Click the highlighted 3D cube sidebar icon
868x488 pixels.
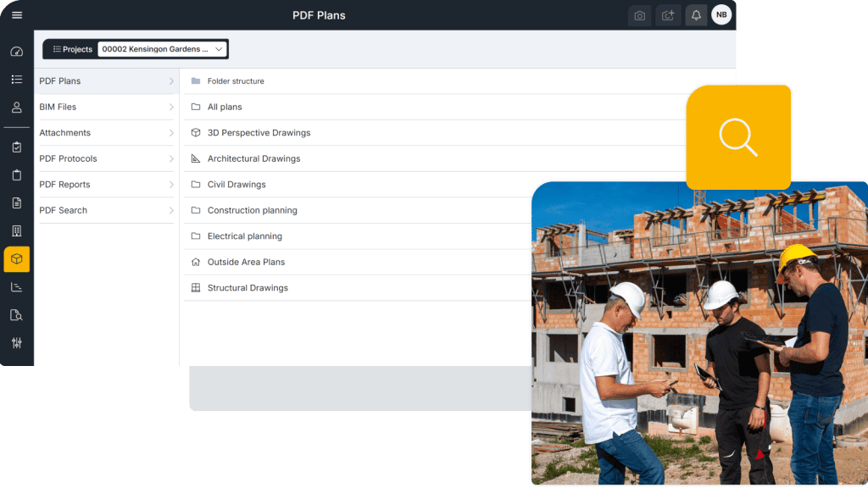(x=17, y=259)
